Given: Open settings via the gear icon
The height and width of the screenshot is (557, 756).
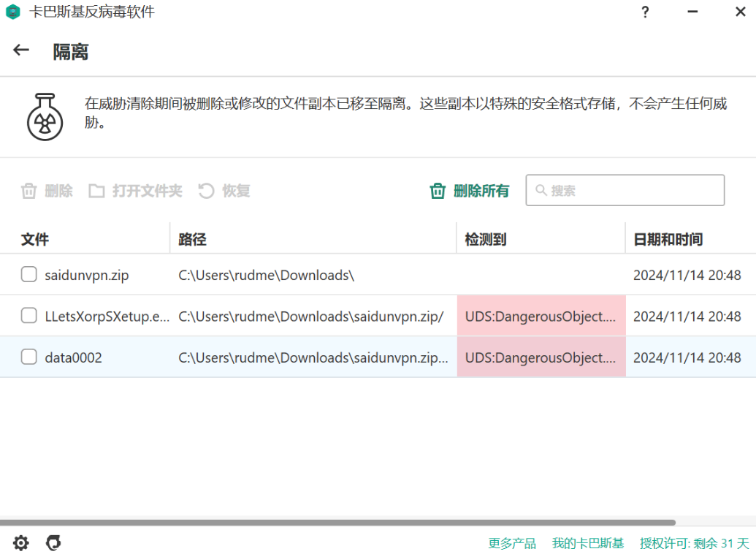Looking at the screenshot, I should click(21, 543).
